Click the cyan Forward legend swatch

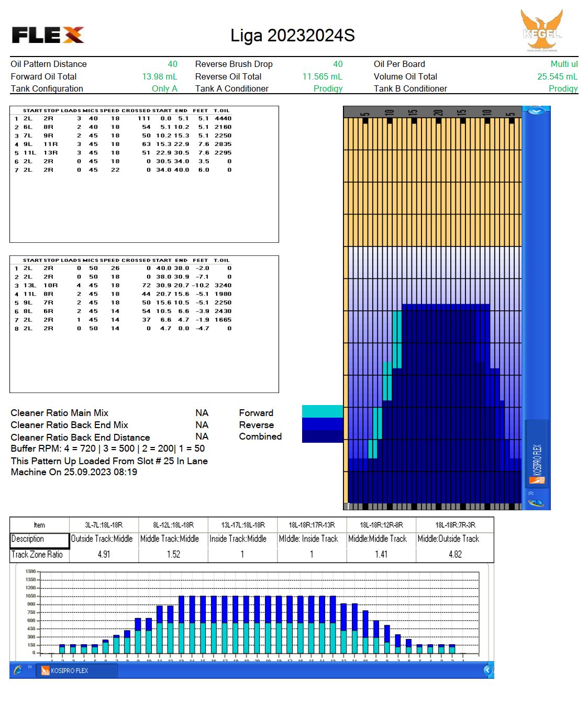pyautogui.click(x=322, y=411)
